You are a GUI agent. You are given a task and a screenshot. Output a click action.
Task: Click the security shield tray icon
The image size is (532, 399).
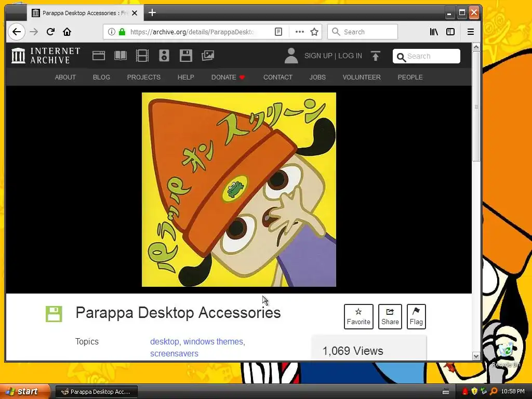pos(474,392)
